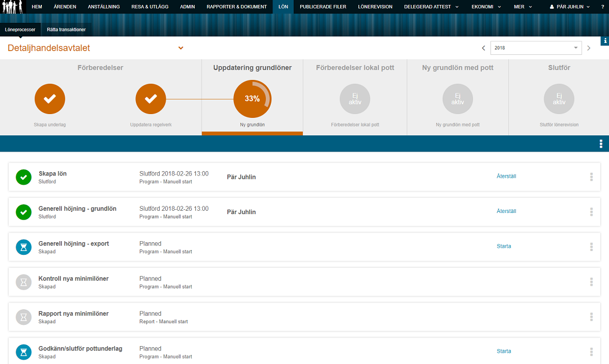Click the Skapa lön task title
Screen dimensions: 609x364
point(52,173)
